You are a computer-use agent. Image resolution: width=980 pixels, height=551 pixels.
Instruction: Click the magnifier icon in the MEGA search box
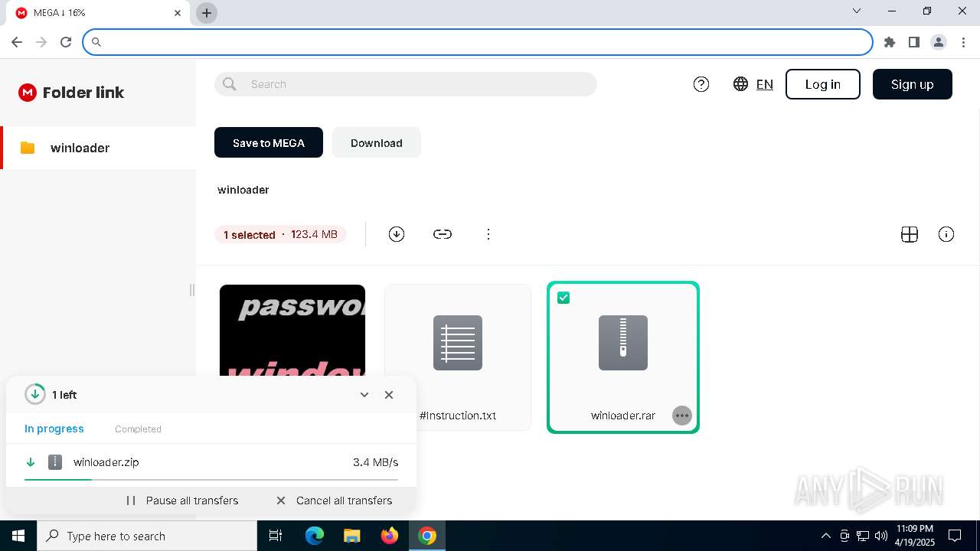[x=230, y=84]
